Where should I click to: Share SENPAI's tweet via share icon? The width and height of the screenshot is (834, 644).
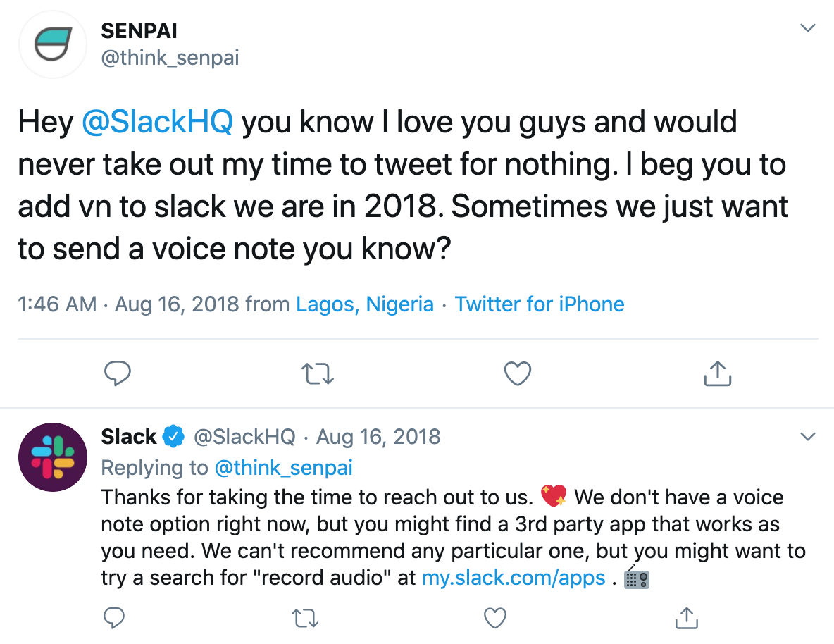point(717,373)
